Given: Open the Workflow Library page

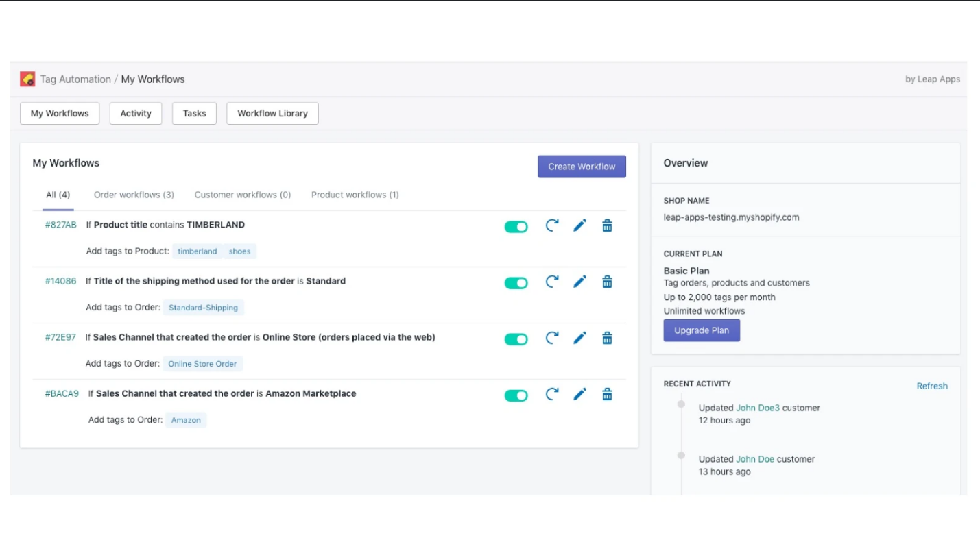Looking at the screenshot, I should tap(272, 114).
